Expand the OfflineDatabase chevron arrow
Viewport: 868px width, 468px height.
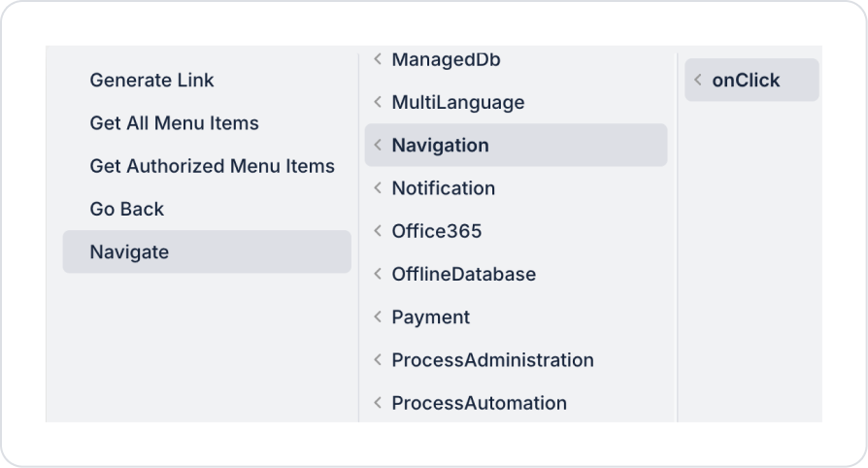(378, 274)
